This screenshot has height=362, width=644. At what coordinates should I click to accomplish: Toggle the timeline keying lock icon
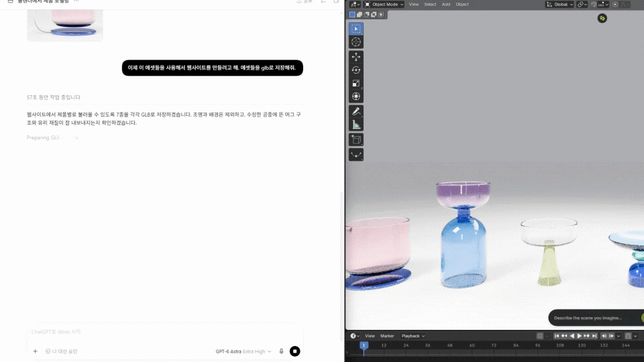click(628, 336)
